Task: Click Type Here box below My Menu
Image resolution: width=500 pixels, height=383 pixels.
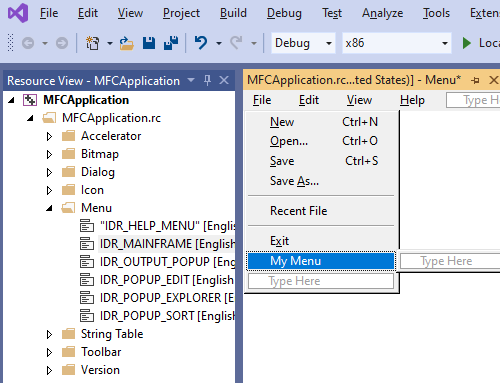Action: click(x=321, y=281)
